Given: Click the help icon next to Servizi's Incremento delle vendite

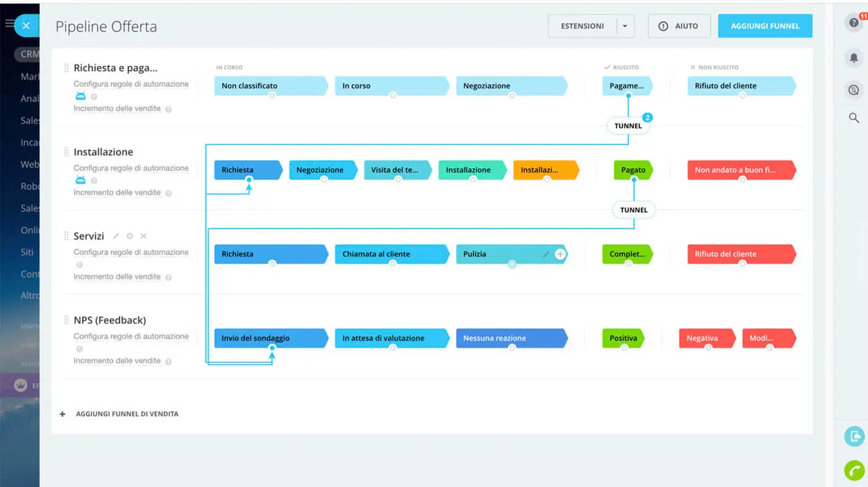Looking at the screenshot, I should [x=168, y=277].
